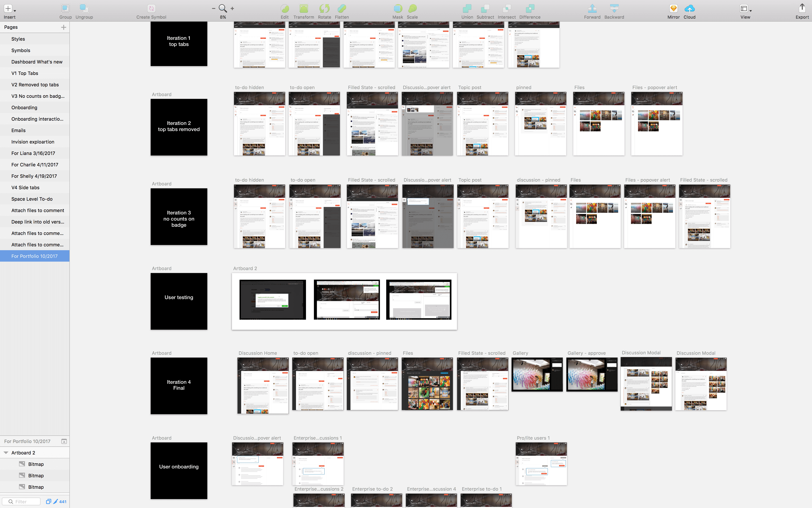
Task: Collapse the pages list toggle button
Action: point(64,441)
